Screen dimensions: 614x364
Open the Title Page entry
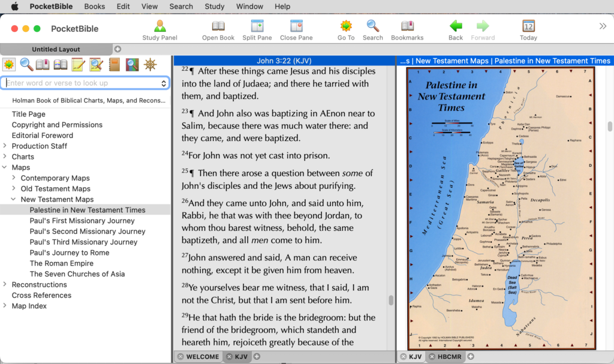tap(29, 114)
